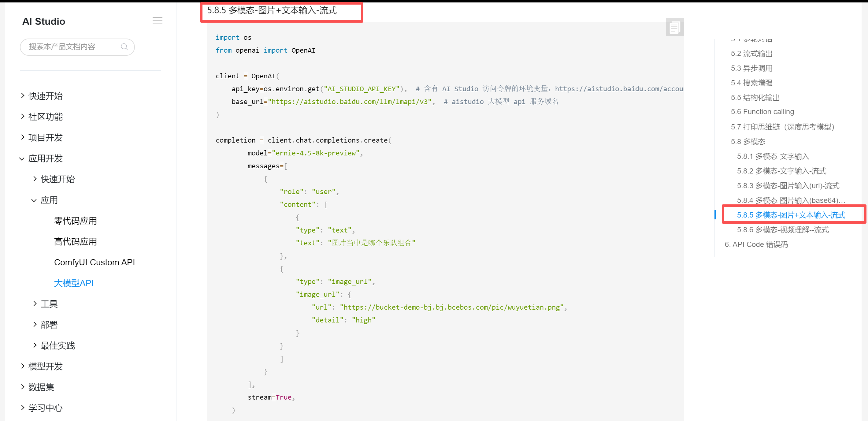Viewport: 868px width, 421px height.
Task: Expand the 工具 subsection chevron
Action: pos(35,304)
